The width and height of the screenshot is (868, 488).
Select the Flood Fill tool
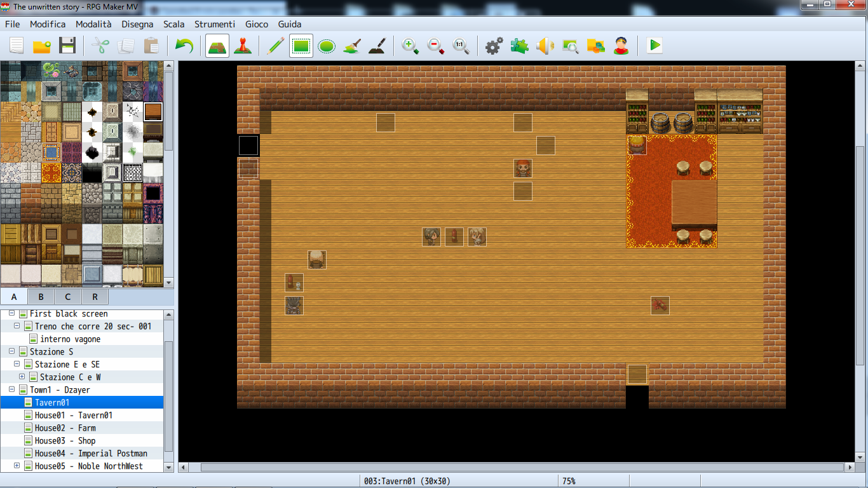pyautogui.click(x=352, y=46)
